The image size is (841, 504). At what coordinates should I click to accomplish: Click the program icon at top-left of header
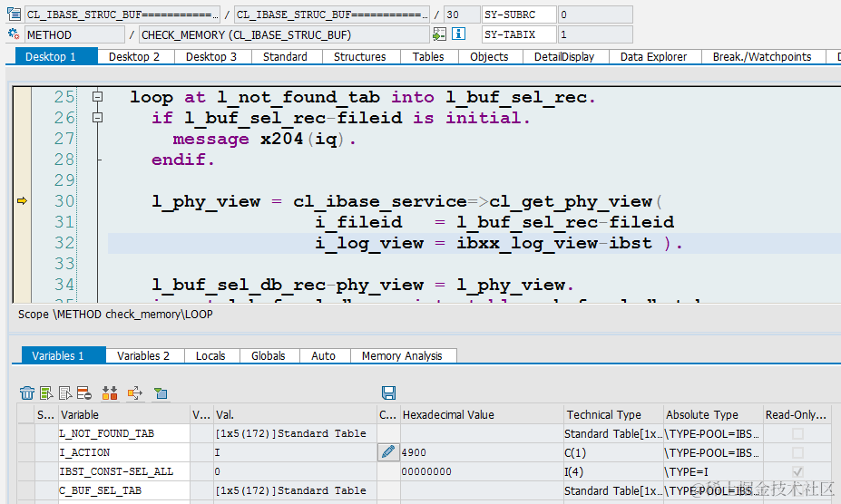14,14
